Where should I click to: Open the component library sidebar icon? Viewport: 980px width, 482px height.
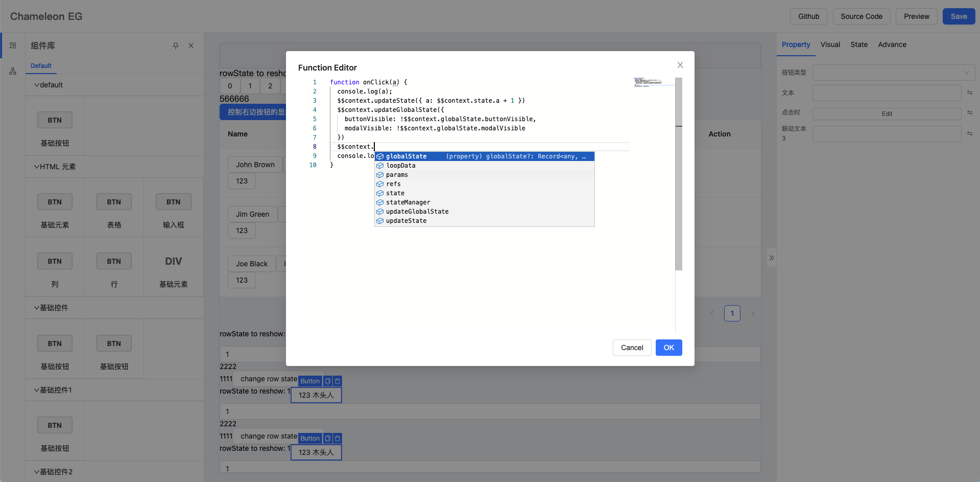[x=13, y=45]
